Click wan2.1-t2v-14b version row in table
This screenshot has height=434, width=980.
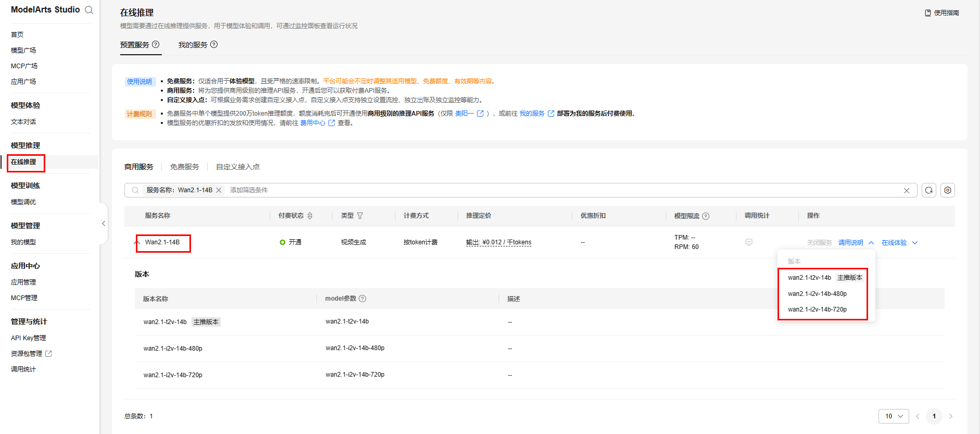pyautogui.click(x=540, y=322)
